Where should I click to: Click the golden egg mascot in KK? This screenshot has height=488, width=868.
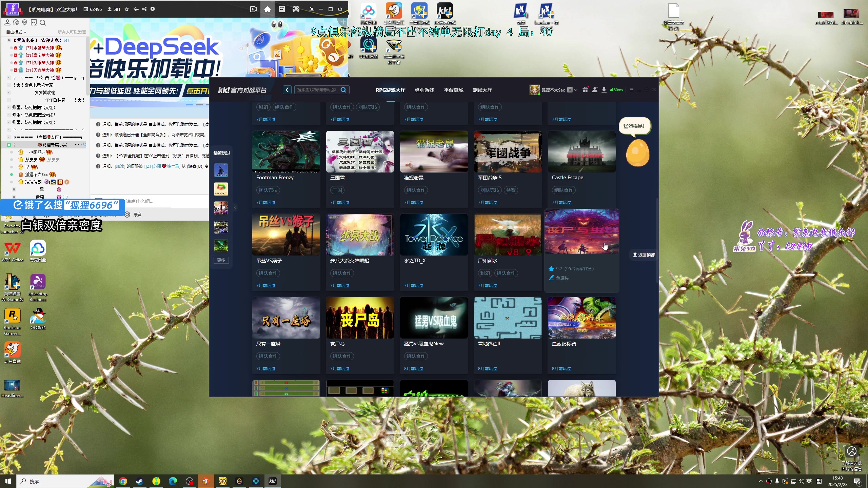click(637, 153)
